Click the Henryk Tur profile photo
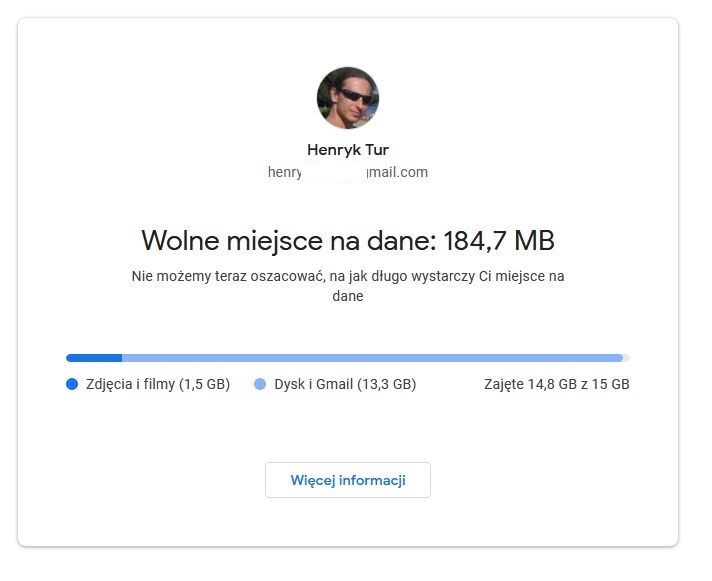Image resolution: width=712 pixels, height=581 pixels. click(x=348, y=98)
